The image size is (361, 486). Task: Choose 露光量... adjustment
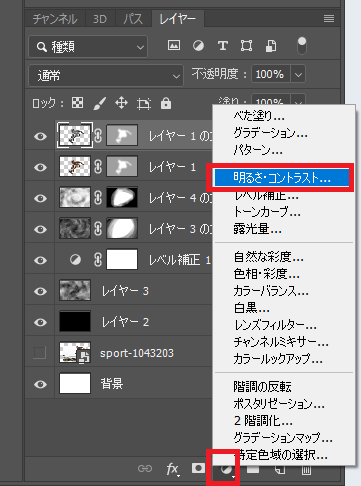click(x=257, y=229)
